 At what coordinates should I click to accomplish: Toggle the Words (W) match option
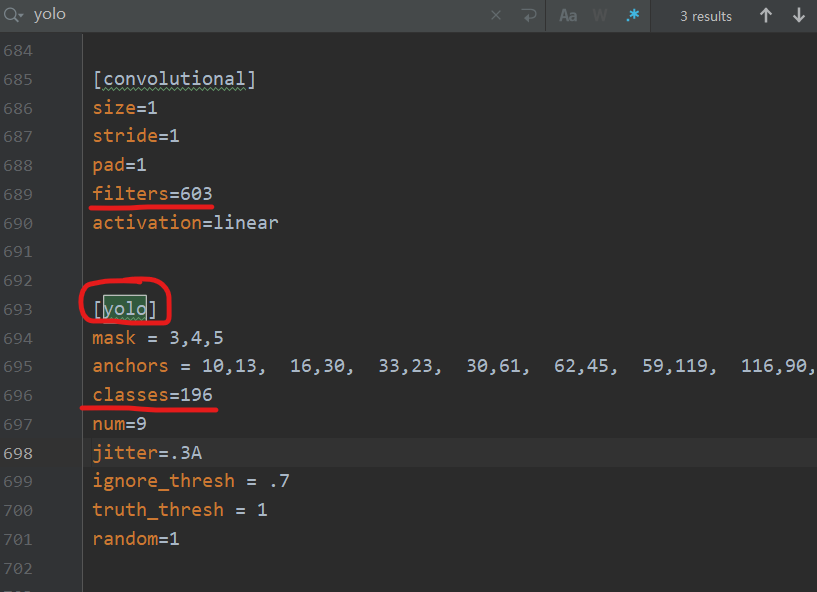(x=600, y=16)
